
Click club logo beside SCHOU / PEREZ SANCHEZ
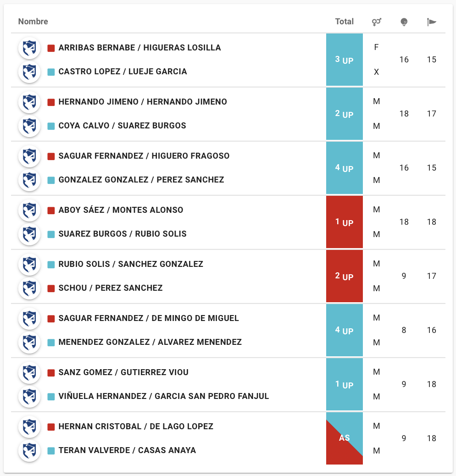coord(29,288)
